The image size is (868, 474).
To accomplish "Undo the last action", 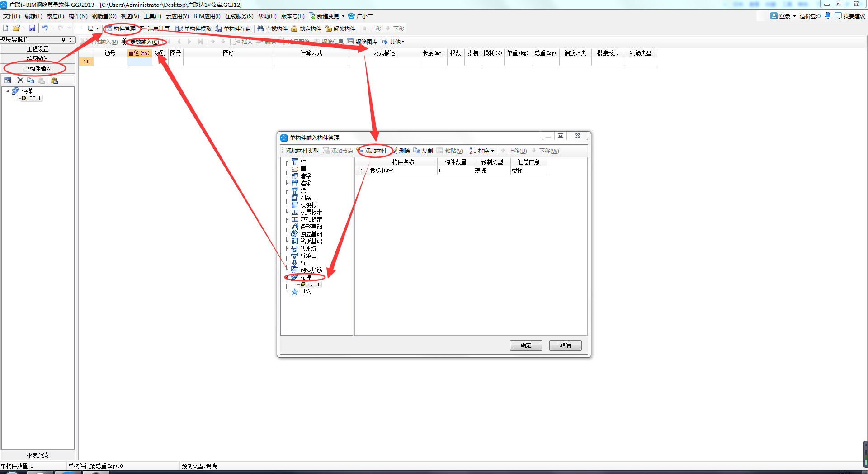I will click(45, 28).
